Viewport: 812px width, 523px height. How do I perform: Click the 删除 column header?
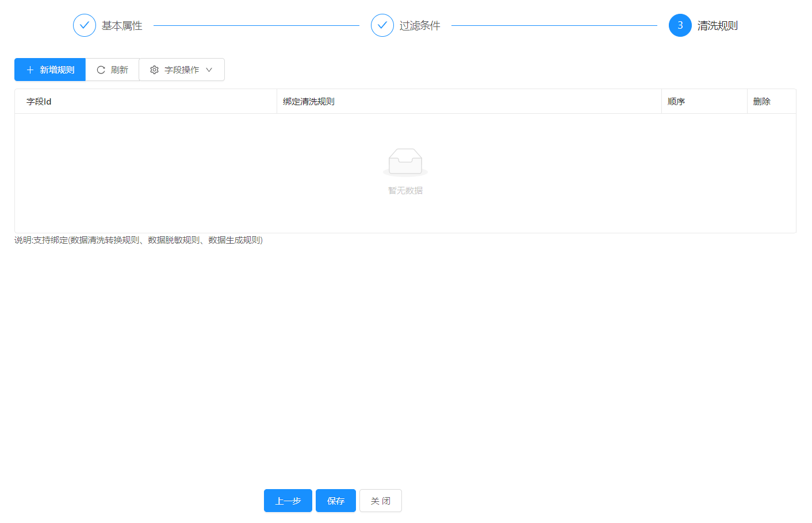coord(762,102)
